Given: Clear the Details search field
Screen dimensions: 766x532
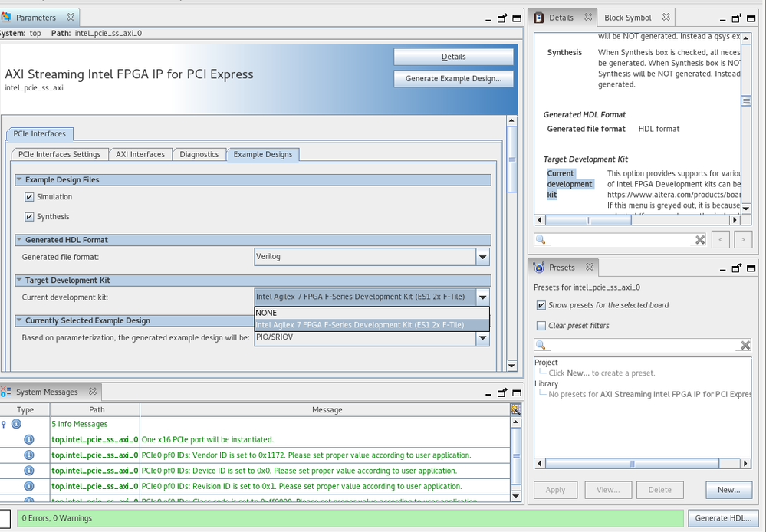Looking at the screenshot, I should click(x=700, y=239).
